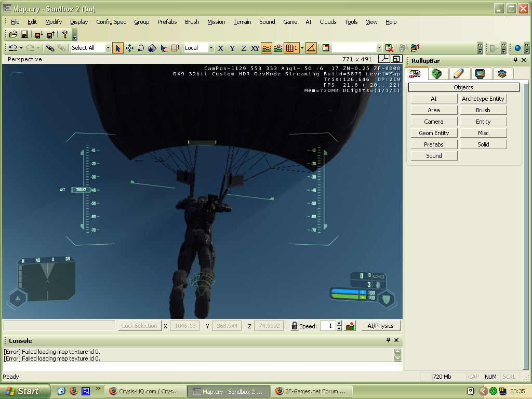This screenshot has height=399, width=532.
Task: Open the grid size dropdown arrow
Action: pos(302,48)
